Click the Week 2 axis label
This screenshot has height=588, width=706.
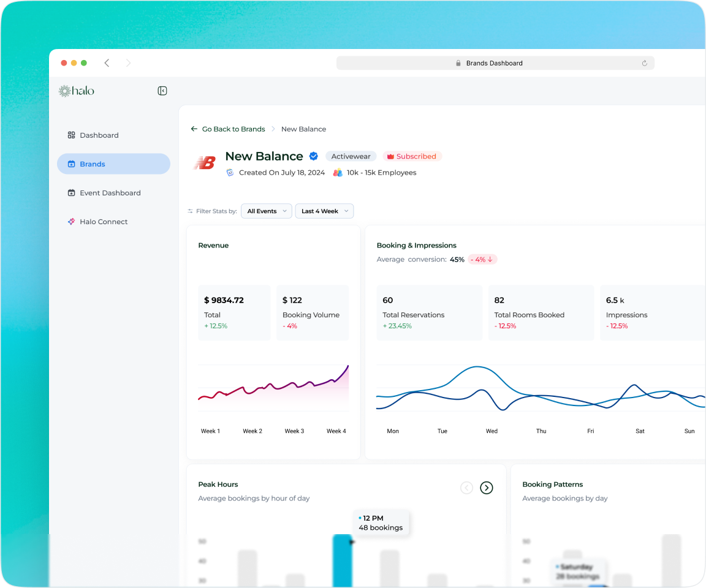(252, 431)
